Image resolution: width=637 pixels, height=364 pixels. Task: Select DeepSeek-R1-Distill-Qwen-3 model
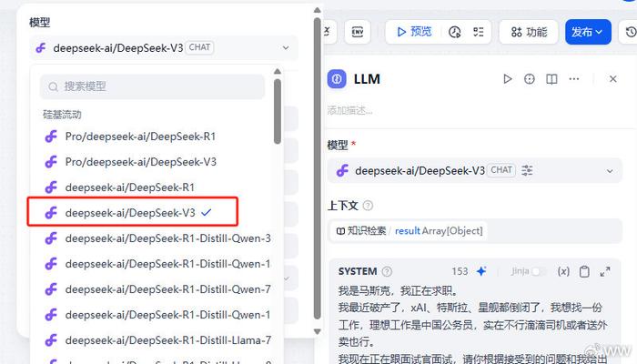pos(167,238)
